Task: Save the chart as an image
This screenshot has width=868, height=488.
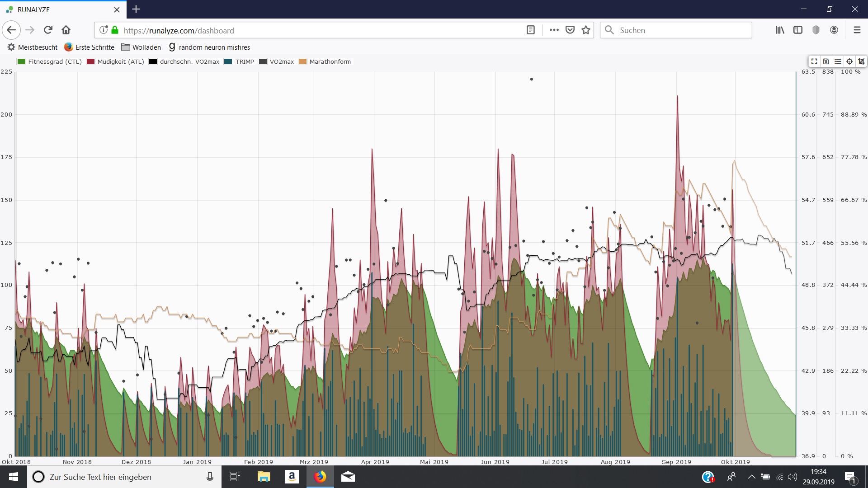Action: coord(826,61)
